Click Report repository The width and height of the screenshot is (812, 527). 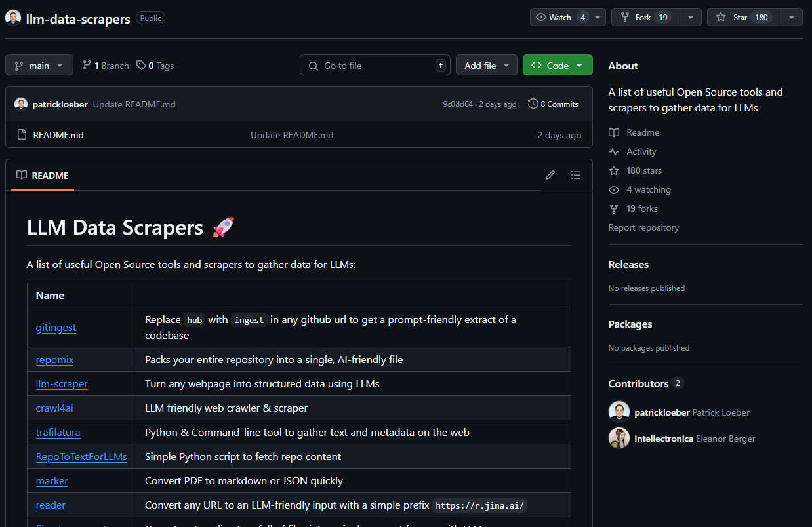[x=643, y=227]
